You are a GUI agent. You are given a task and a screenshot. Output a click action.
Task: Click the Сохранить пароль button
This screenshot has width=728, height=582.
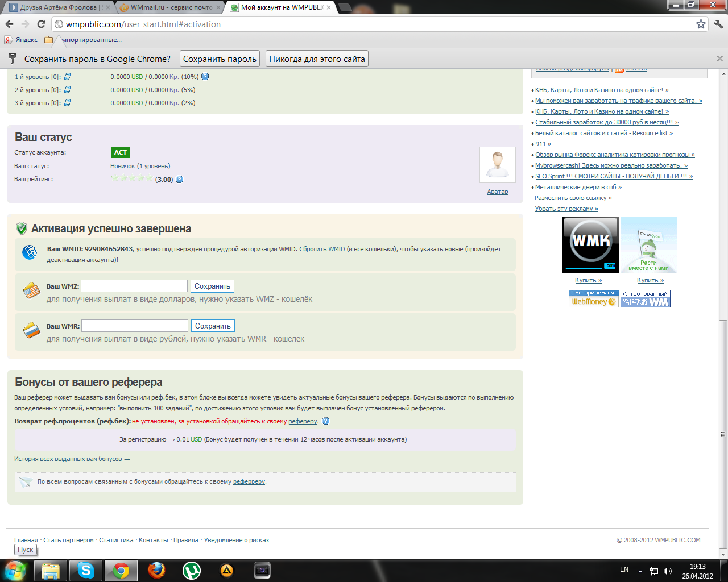point(220,59)
